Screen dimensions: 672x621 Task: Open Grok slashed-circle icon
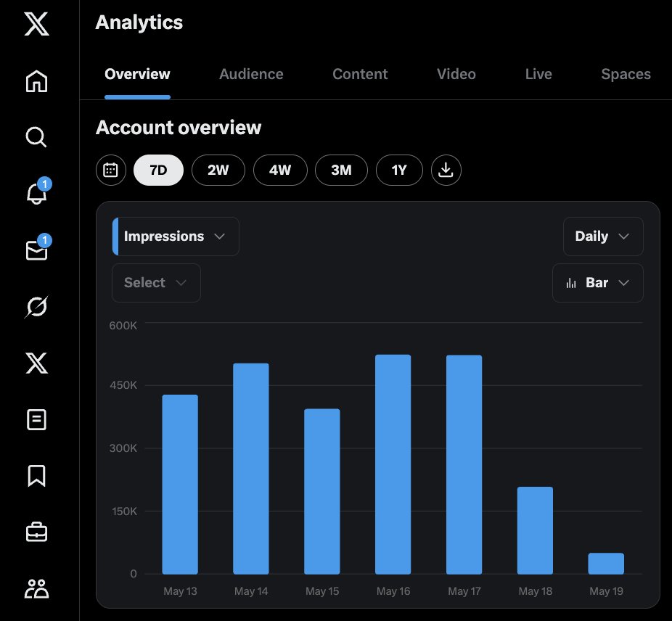(x=36, y=306)
